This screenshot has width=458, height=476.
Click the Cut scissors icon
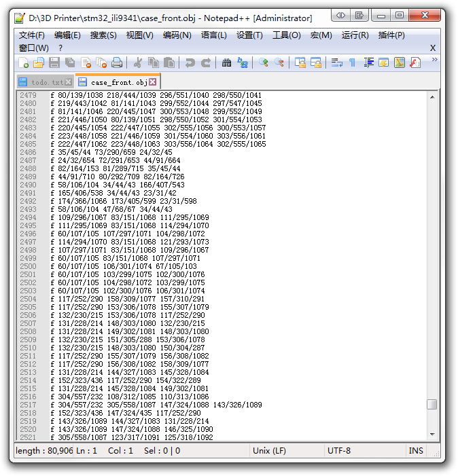[138, 63]
